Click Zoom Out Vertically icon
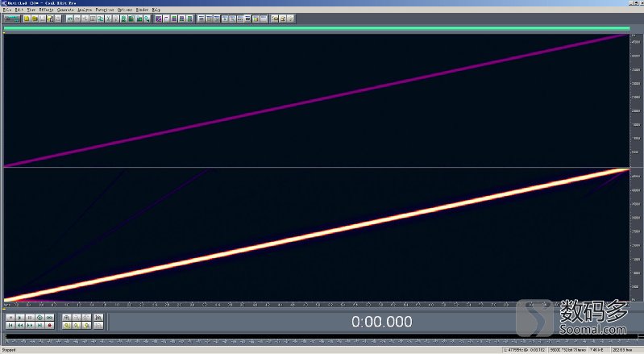644x354 pixels. point(98,325)
